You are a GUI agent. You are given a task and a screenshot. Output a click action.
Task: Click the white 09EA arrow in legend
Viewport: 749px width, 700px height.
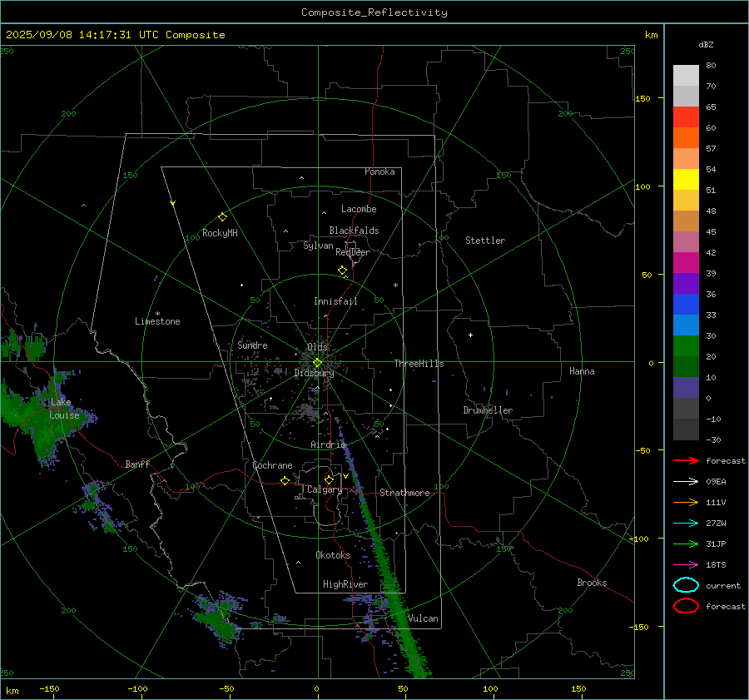pyautogui.click(x=687, y=482)
